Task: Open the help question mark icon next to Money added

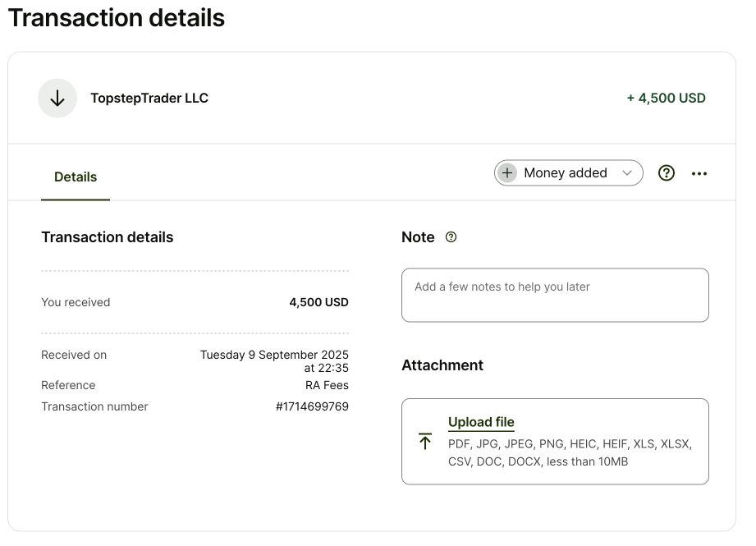Action: click(x=667, y=173)
